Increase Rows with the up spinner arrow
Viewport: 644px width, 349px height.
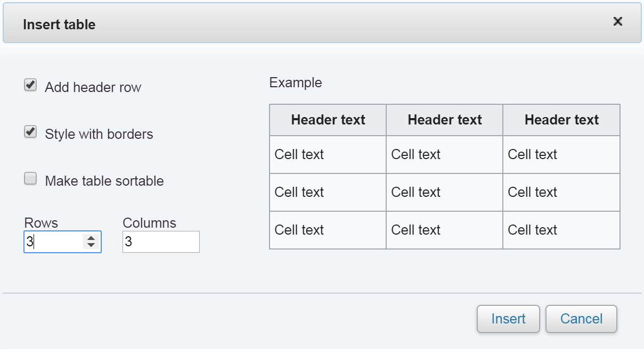tap(91, 238)
